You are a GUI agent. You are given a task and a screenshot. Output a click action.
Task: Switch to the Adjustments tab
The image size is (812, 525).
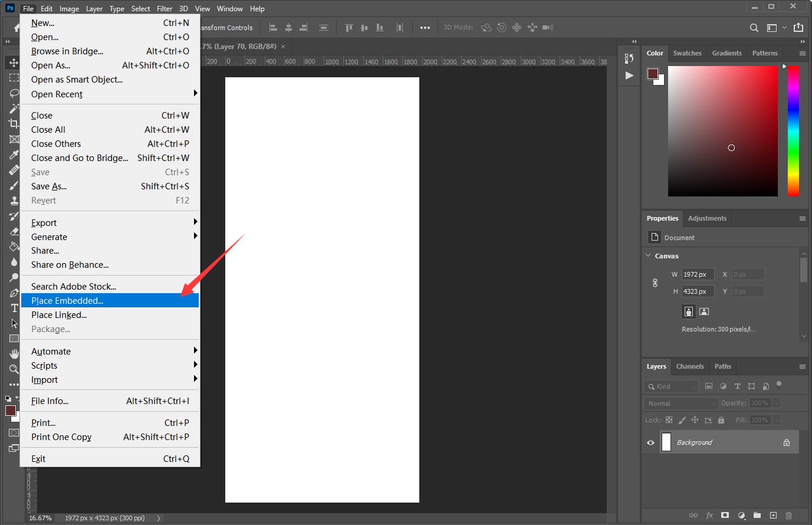coord(707,218)
